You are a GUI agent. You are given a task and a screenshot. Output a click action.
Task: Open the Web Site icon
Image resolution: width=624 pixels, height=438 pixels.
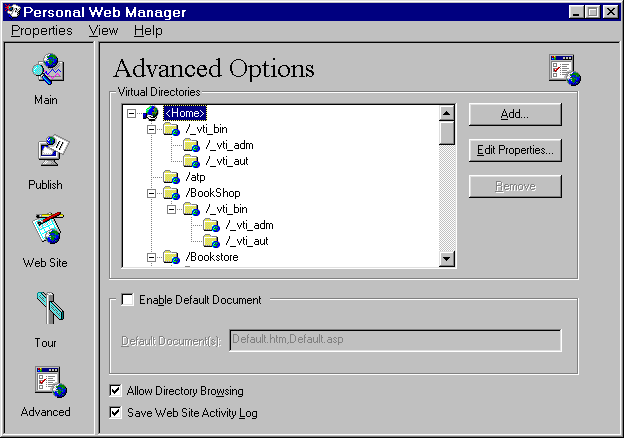tap(47, 228)
